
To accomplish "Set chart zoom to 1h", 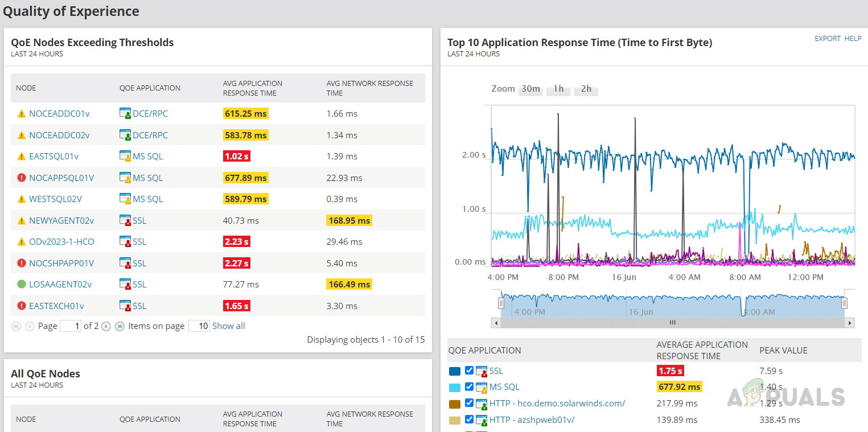I will tap(558, 89).
